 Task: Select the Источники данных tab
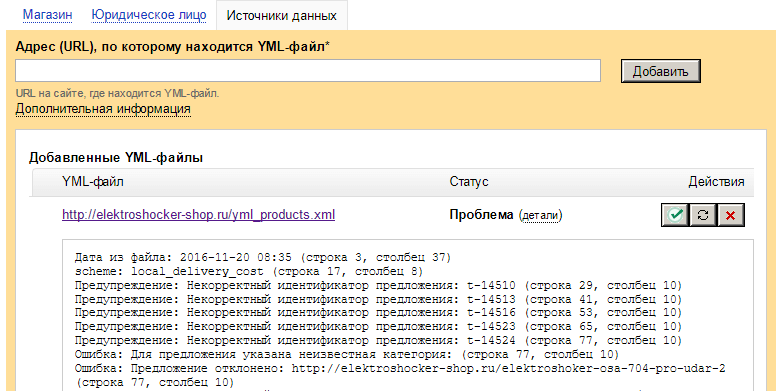[282, 15]
